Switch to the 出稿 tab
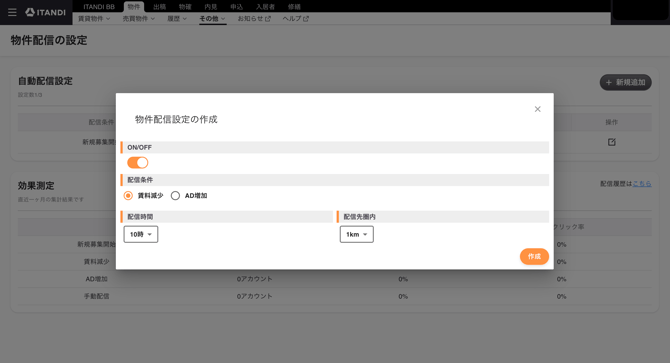Image resolution: width=670 pixels, height=363 pixels. tap(159, 7)
